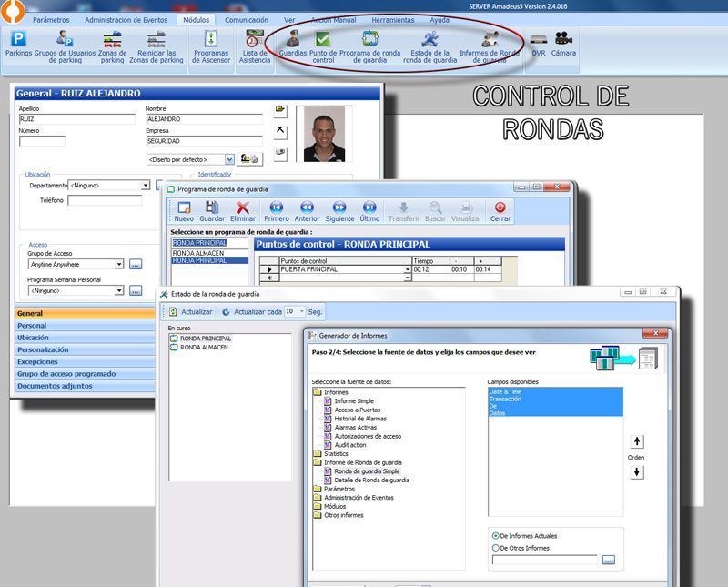Click the Eliminar red X icon
728x587 pixels.
coord(242,212)
